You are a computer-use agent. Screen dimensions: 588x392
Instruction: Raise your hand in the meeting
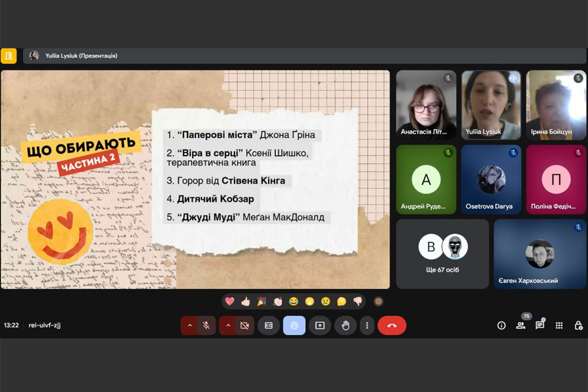345,325
